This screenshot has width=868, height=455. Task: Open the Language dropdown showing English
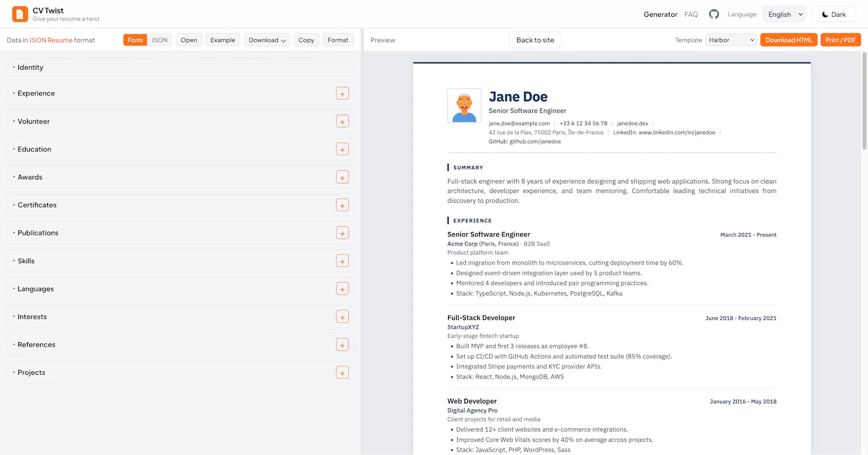784,14
